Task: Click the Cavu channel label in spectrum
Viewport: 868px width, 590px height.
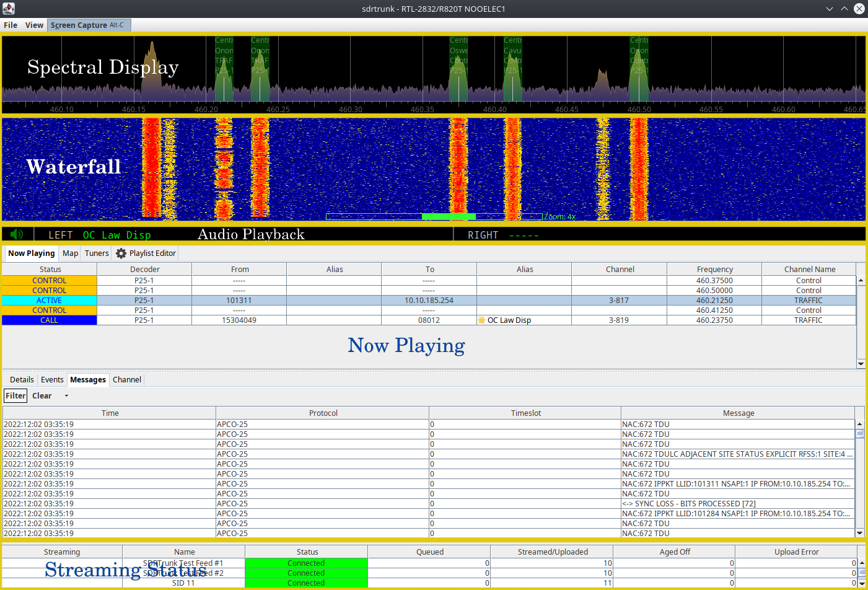Action: tap(512, 51)
